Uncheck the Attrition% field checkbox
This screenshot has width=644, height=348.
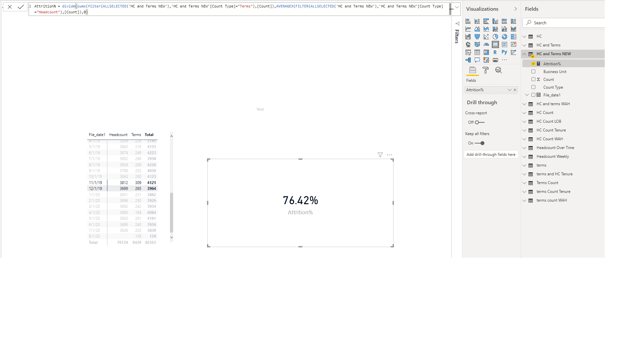coord(533,64)
